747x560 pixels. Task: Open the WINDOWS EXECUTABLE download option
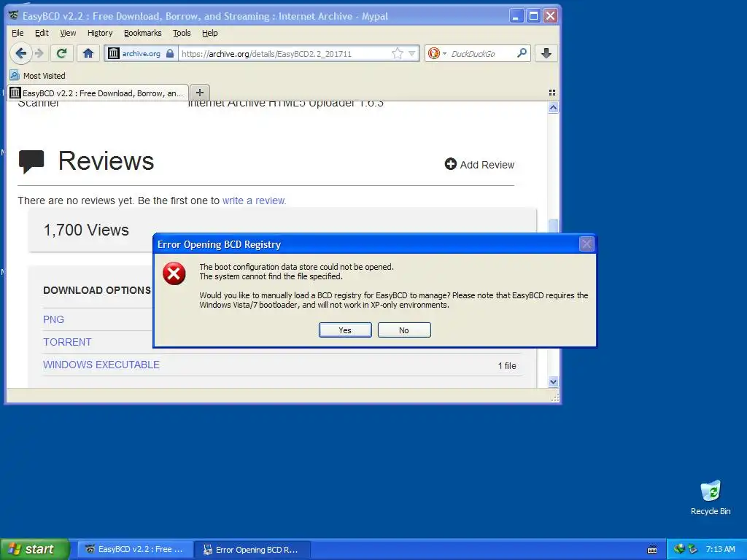(101, 365)
